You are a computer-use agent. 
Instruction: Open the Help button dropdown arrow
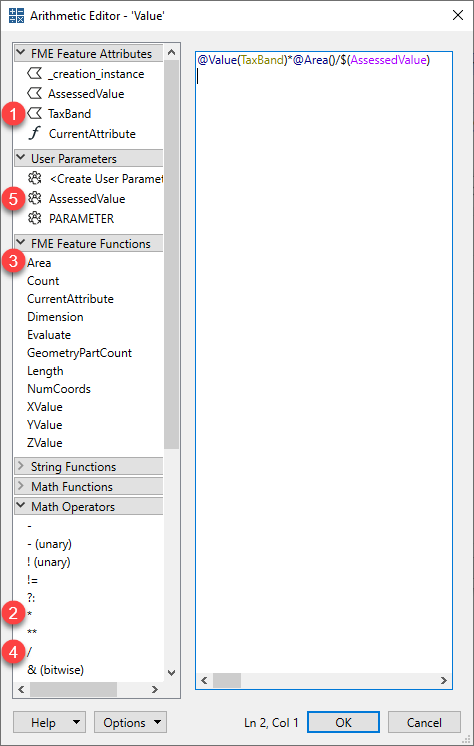click(x=77, y=723)
